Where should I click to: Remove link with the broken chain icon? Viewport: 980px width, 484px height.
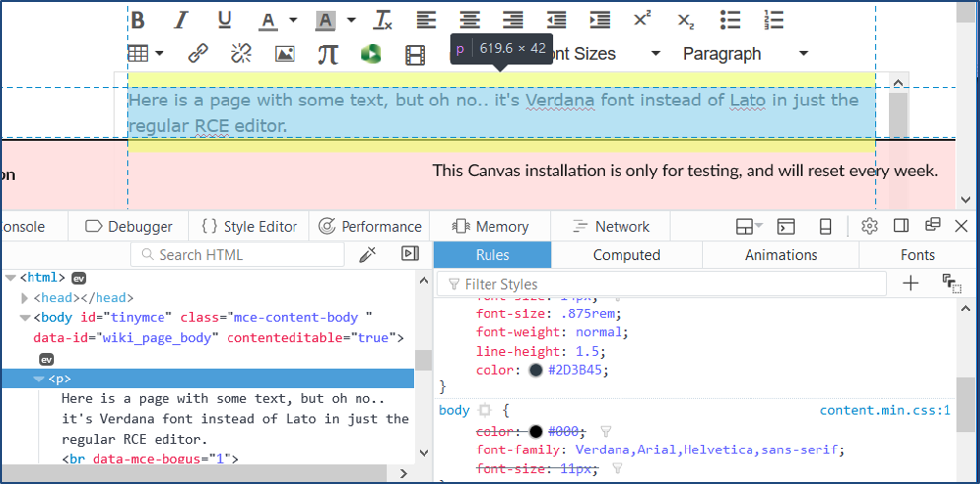pyautogui.click(x=241, y=54)
